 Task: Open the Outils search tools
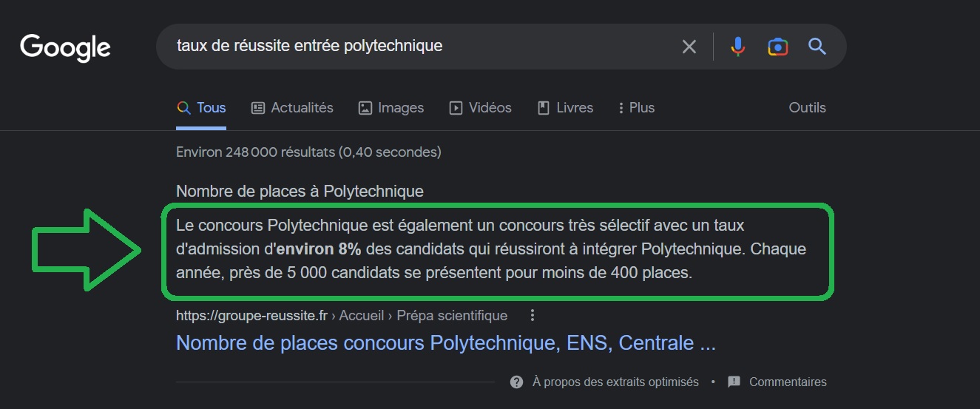tap(807, 108)
